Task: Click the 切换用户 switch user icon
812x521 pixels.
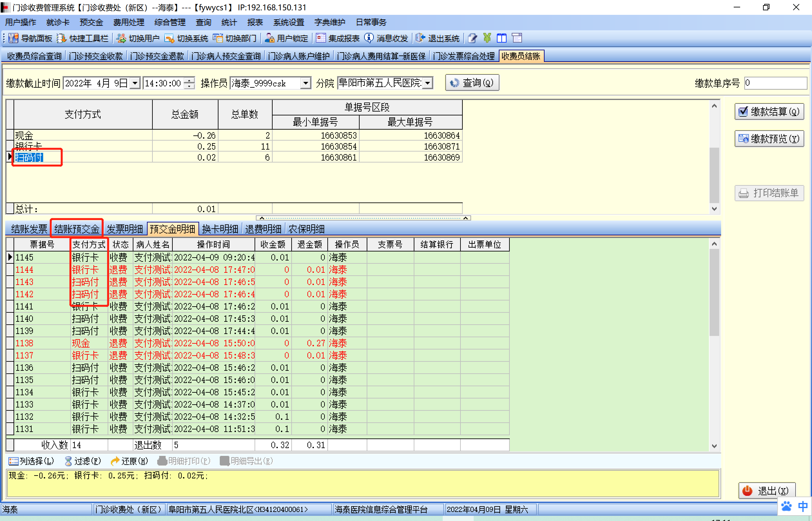Action: (x=121, y=38)
